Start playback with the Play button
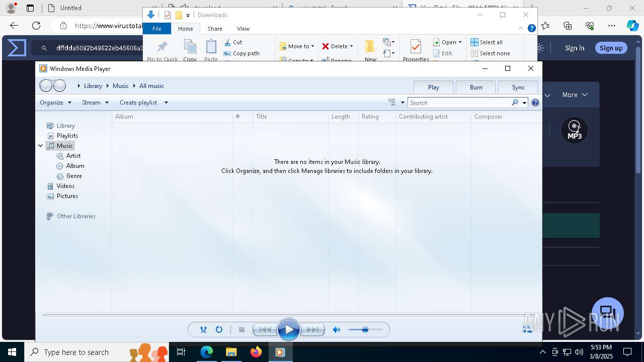644x362 pixels. click(x=289, y=330)
